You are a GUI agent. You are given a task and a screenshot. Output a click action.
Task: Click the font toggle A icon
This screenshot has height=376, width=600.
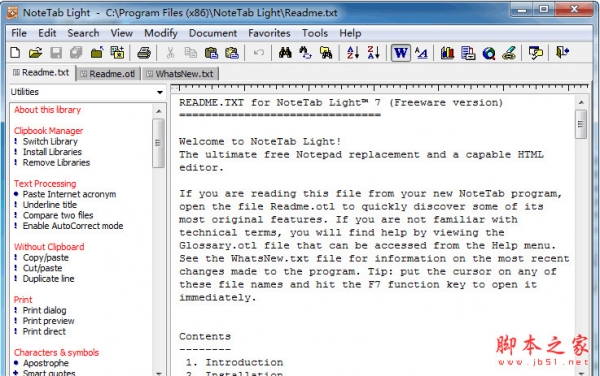click(421, 52)
